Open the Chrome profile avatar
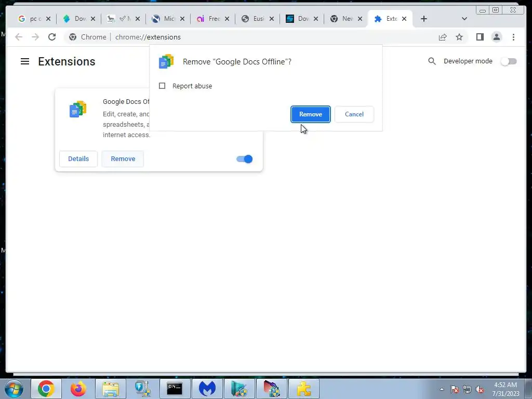The image size is (532, 399). (496, 37)
